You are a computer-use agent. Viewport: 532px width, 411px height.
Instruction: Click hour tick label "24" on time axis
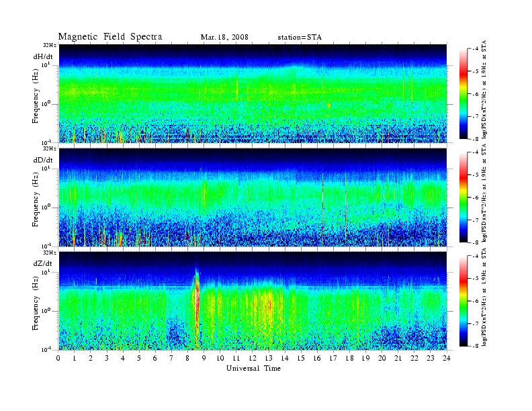tap(447, 358)
